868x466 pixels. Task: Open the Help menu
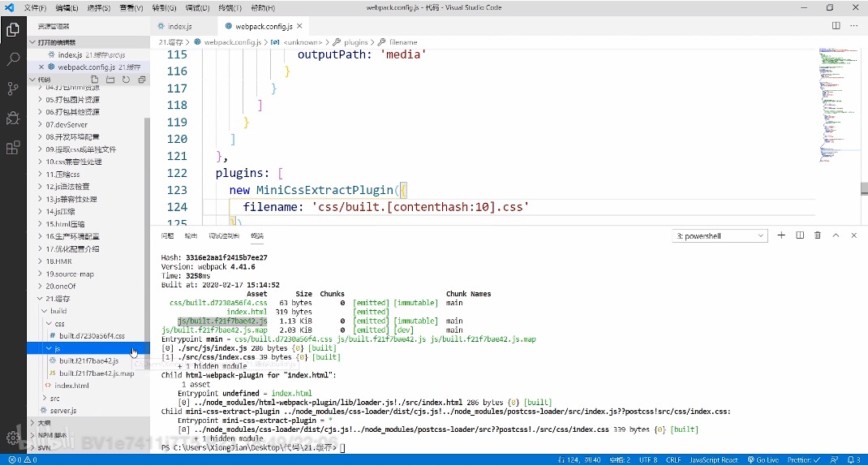(262, 8)
